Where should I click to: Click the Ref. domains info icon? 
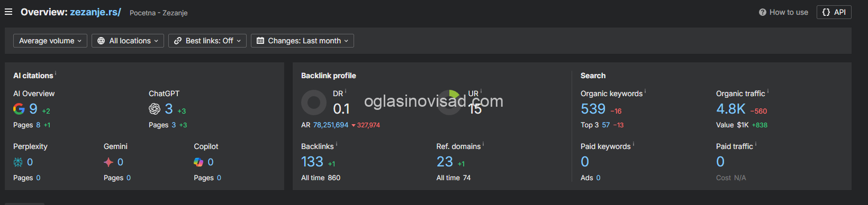(483, 144)
